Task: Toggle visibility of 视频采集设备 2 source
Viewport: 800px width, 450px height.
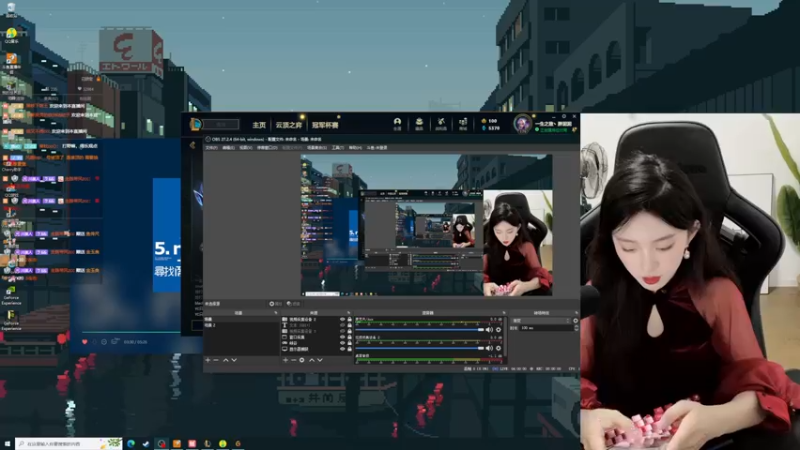Action: tap(342, 319)
